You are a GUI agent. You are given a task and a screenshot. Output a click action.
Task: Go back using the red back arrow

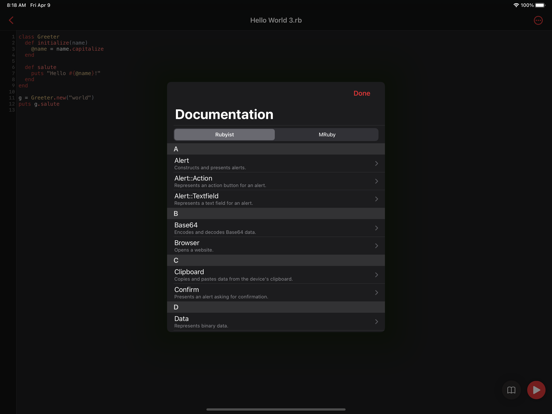pos(11,20)
